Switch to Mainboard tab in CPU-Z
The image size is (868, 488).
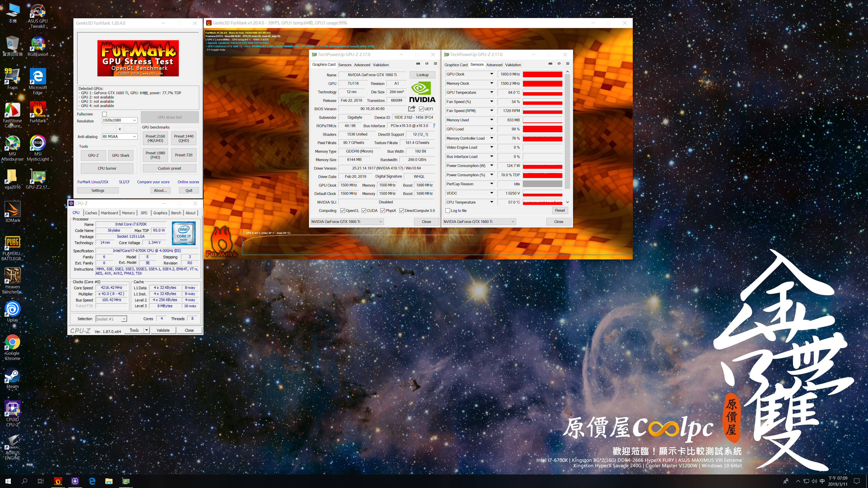click(x=109, y=213)
